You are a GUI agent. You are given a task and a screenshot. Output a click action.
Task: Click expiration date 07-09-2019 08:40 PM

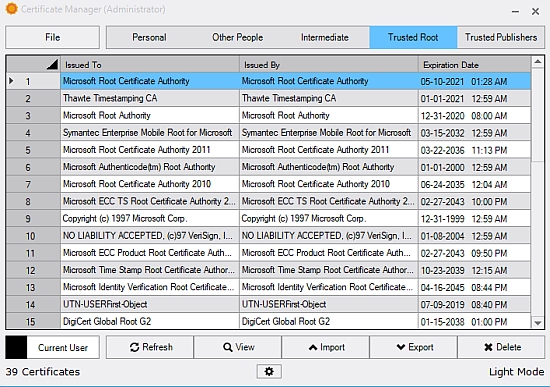tap(475, 305)
